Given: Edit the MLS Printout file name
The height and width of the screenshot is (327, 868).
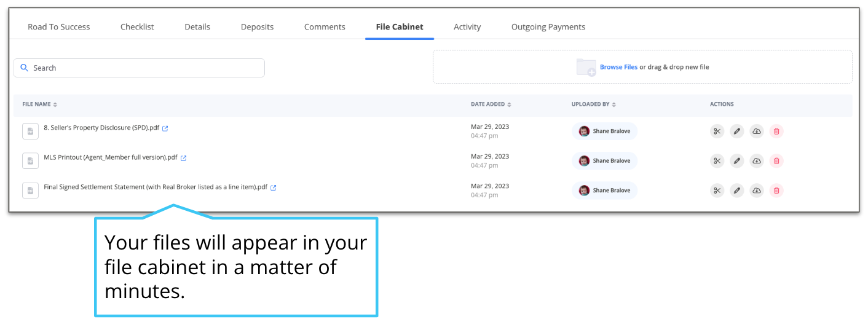Looking at the screenshot, I should (736, 161).
